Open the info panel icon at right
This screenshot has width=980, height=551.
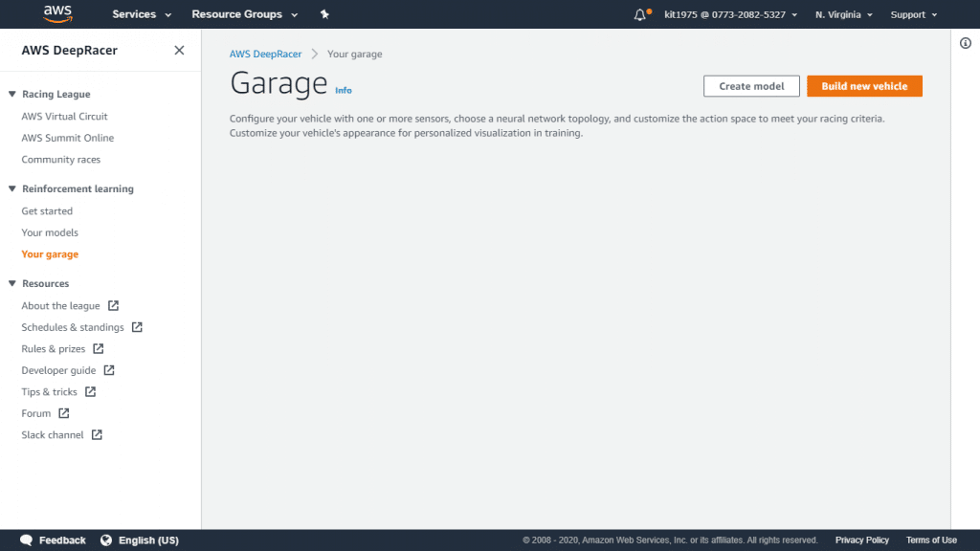click(x=966, y=43)
